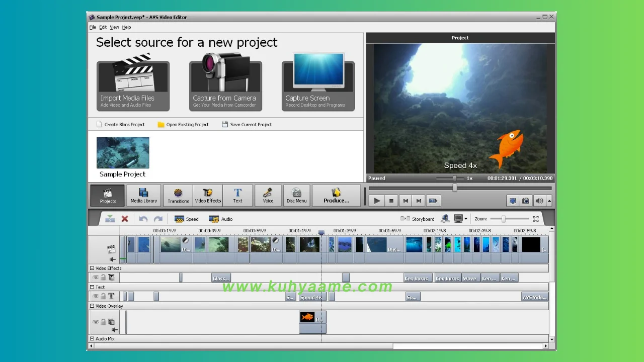Switch preview to full screen
This screenshot has height=362, width=644.
point(513,201)
